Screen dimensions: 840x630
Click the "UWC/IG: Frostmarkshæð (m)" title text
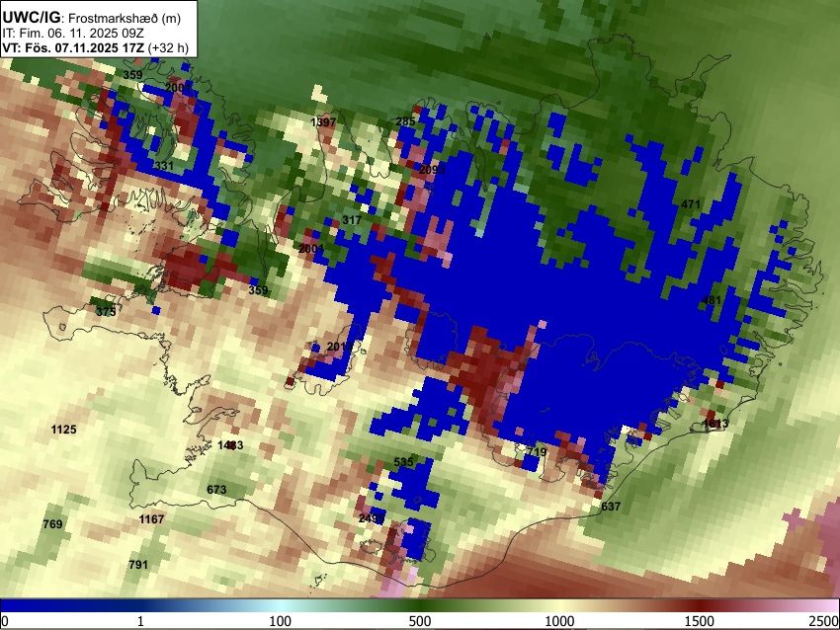[92, 18]
